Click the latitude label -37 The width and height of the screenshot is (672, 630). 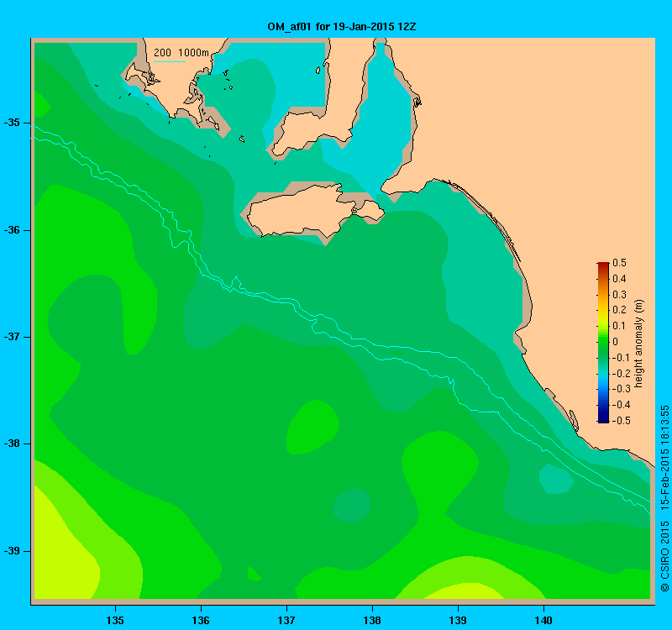tap(12, 337)
